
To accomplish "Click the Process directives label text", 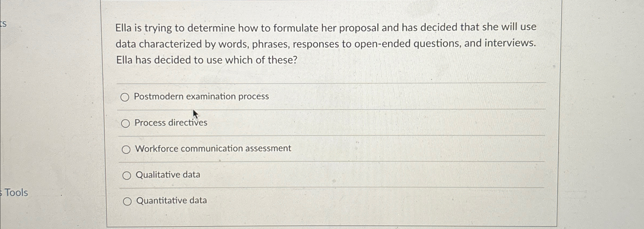I will tap(171, 123).
